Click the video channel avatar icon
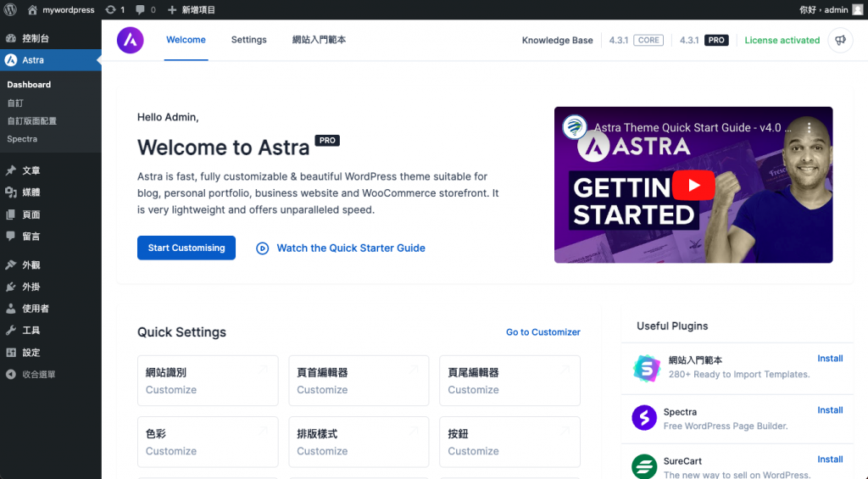The image size is (868, 479). (574, 127)
